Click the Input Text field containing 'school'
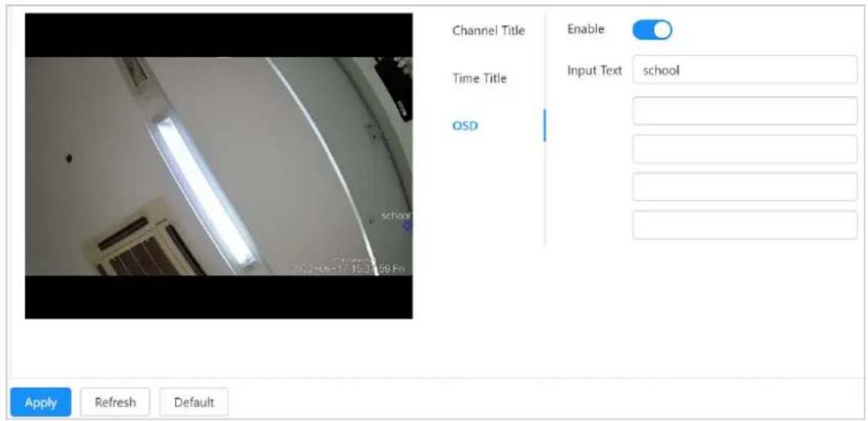Viewport: 868px width, 421px height. [745, 70]
